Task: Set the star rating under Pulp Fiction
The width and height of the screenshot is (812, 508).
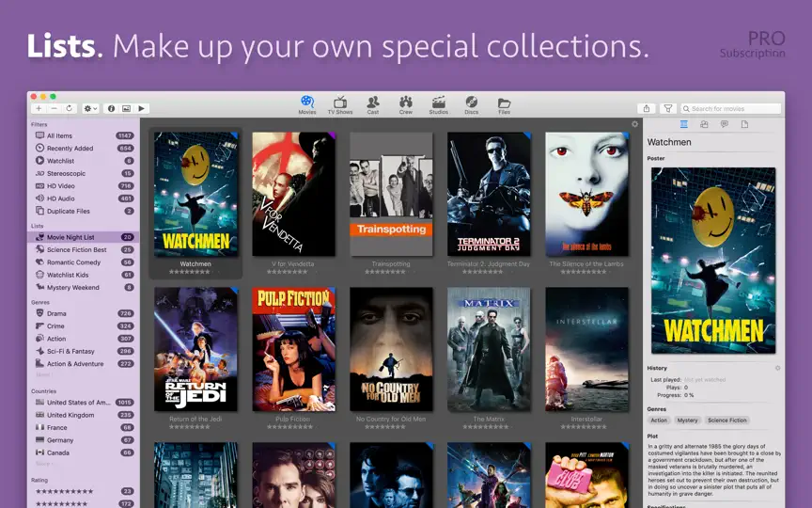Action: pyautogui.click(x=290, y=427)
